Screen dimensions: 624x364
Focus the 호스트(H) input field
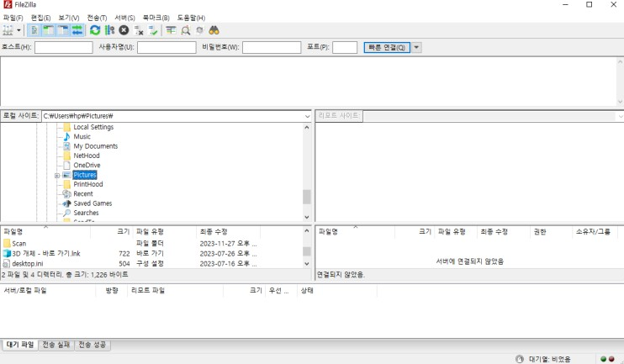coord(64,47)
